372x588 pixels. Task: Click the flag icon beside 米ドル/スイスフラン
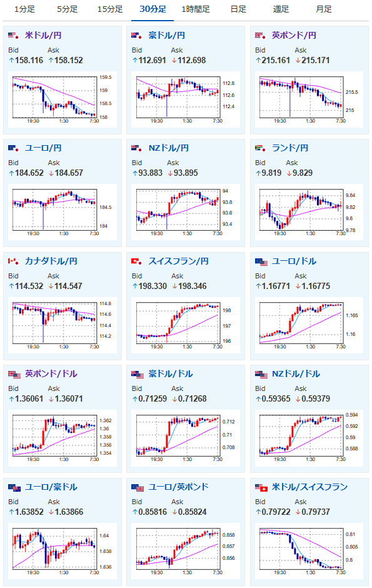pos(261,487)
